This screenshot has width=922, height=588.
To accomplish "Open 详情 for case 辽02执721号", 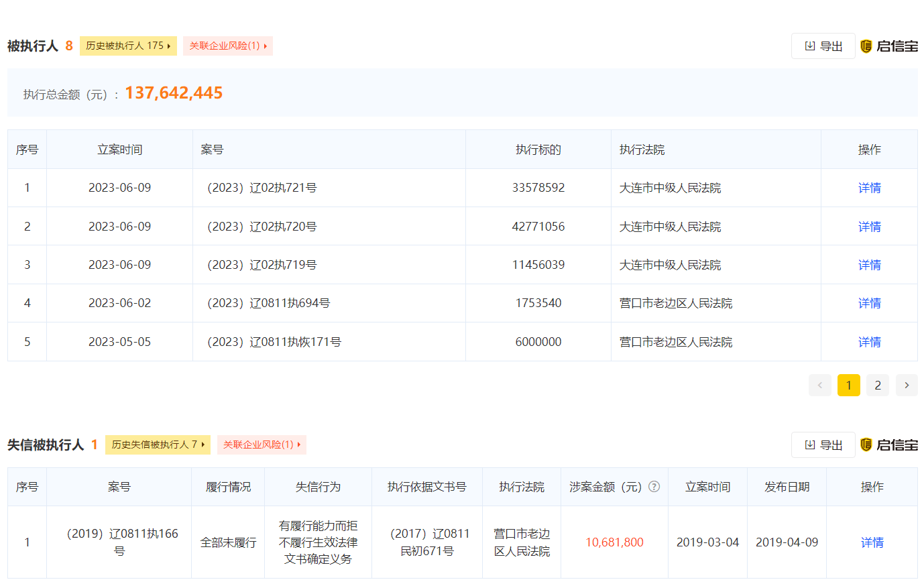I will pos(869,188).
